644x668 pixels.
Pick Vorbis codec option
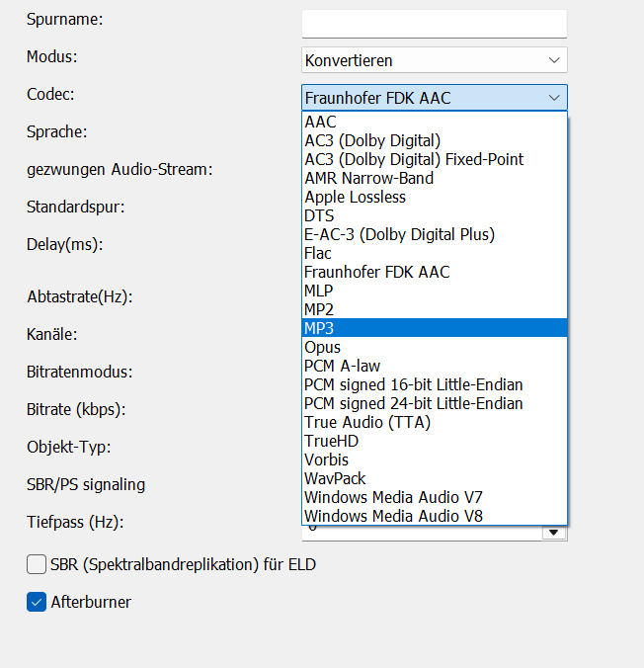[434, 459]
